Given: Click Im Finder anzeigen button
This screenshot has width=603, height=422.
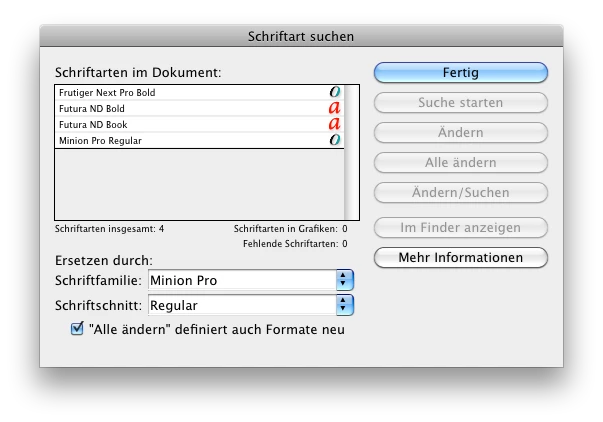Looking at the screenshot, I should (x=461, y=227).
